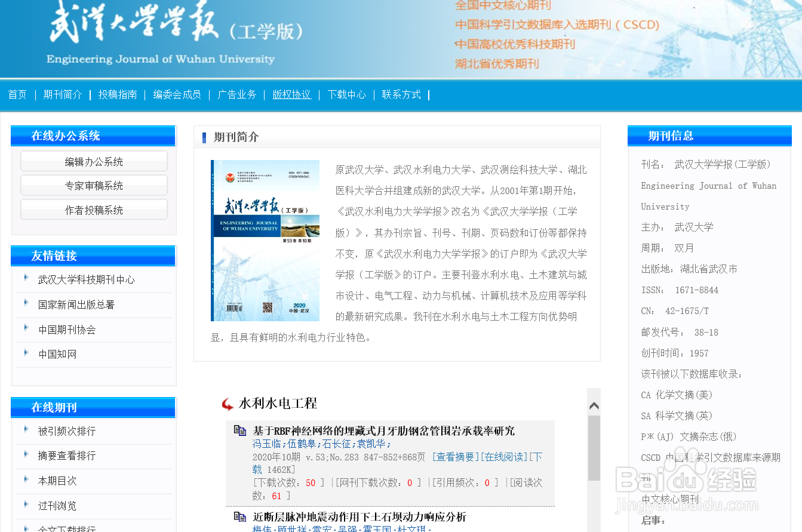Visit the 国家新闻出版总署 link
The height and width of the screenshot is (532, 802).
[x=76, y=305]
